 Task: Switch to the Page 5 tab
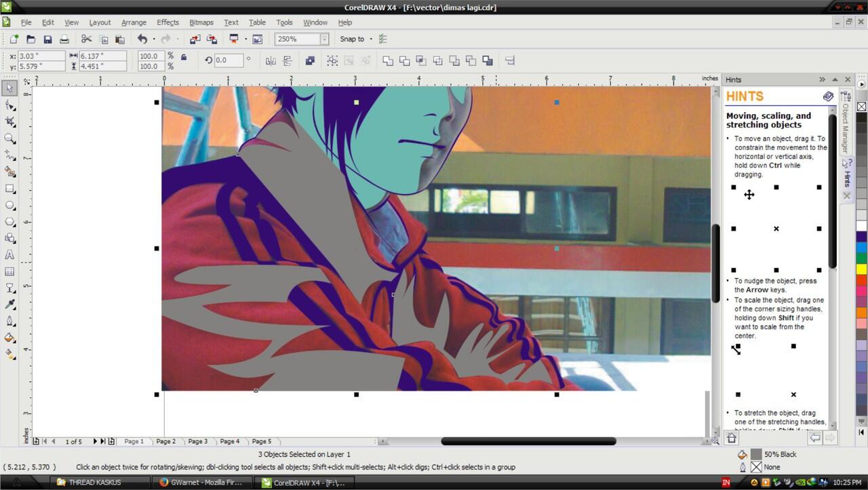point(261,441)
